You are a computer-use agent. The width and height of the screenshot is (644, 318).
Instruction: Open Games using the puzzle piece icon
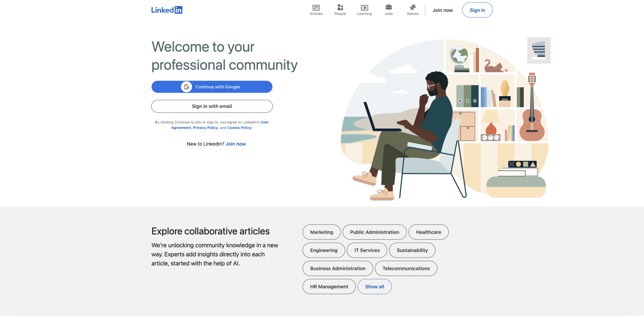pos(413,7)
